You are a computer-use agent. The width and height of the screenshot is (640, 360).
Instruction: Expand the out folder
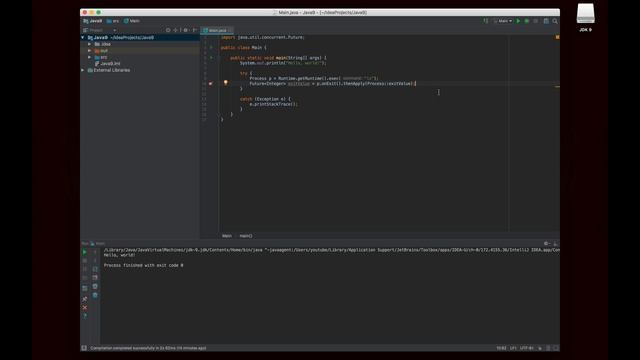pyautogui.click(x=89, y=51)
